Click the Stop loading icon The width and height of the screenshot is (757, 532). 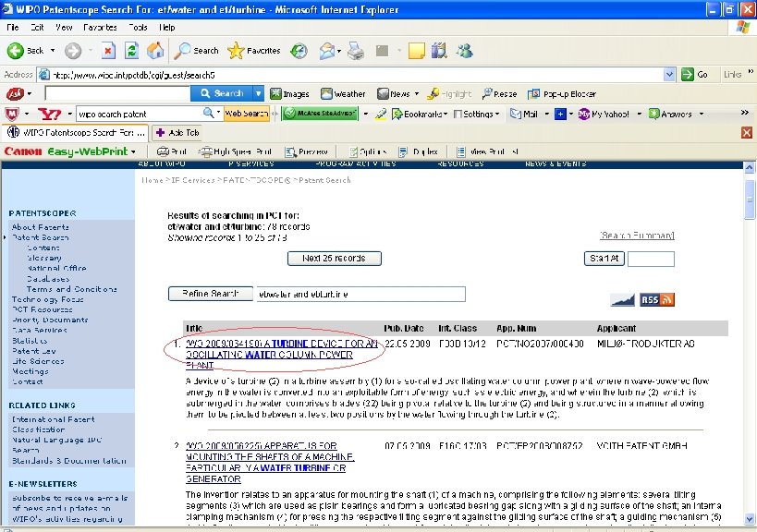[108, 51]
